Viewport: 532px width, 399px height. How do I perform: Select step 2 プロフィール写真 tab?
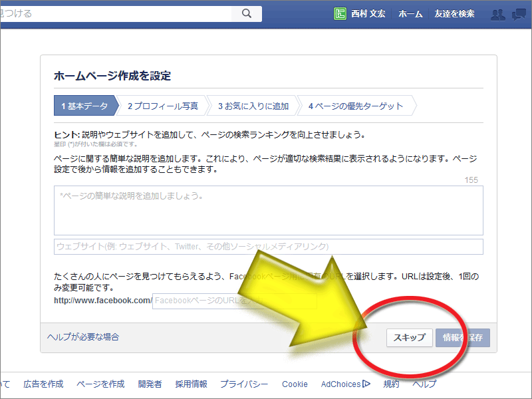click(162, 106)
